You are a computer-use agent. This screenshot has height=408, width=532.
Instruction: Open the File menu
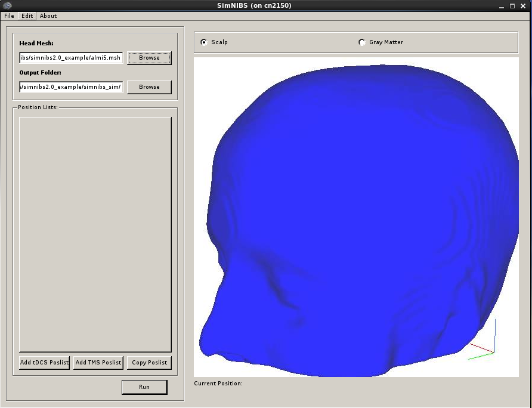[9, 16]
